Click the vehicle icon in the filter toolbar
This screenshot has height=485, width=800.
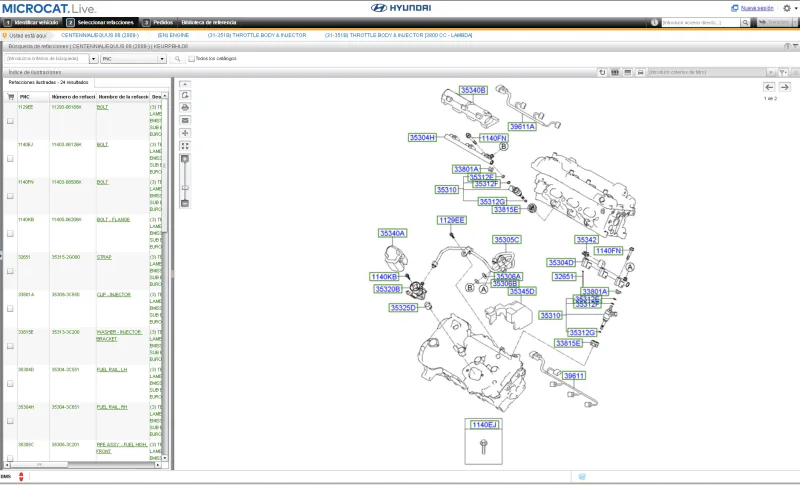640,72
